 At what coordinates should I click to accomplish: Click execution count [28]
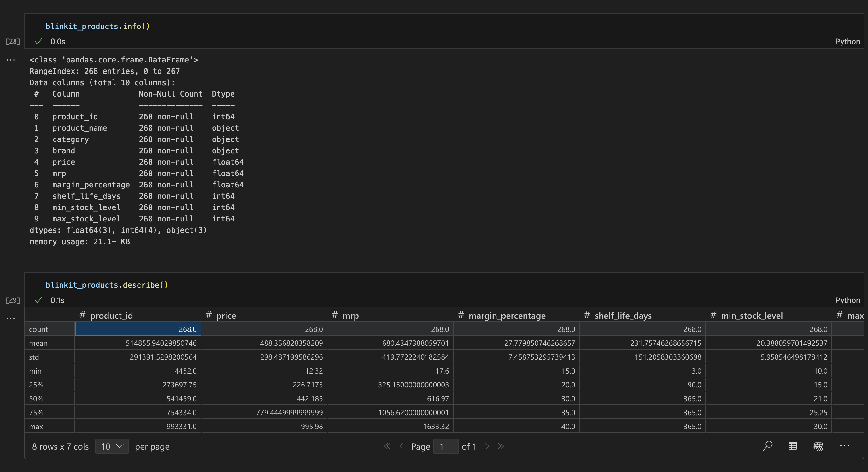13,41
